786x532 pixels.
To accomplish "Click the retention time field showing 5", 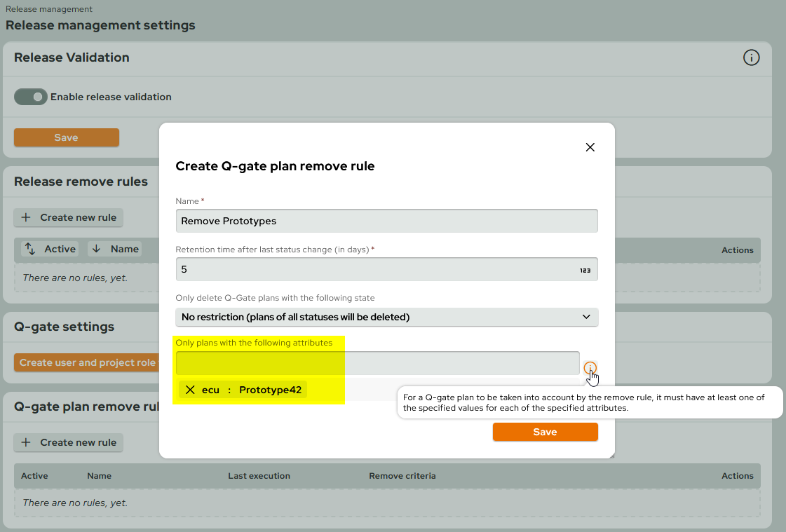I will click(x=386, y=270).
